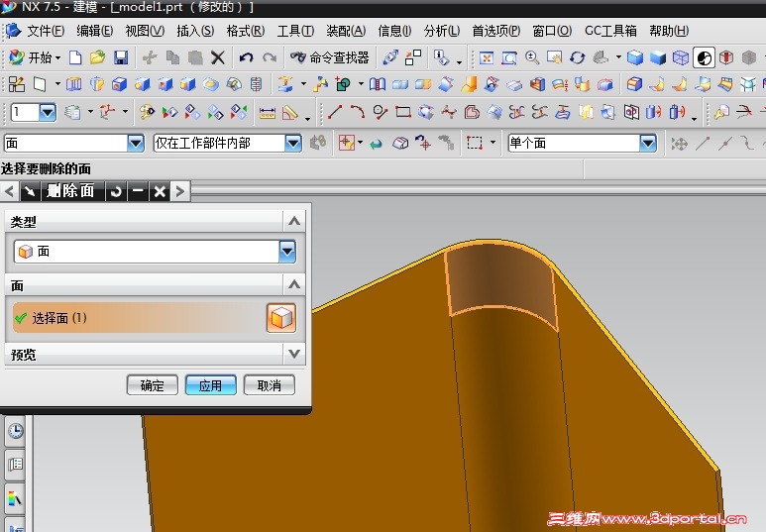
Task: Click the 确定 OK button
Action: (152, 385)
